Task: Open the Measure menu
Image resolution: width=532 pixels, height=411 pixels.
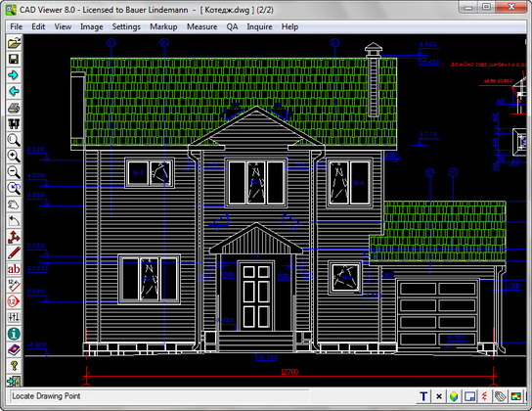Action: 201,26
